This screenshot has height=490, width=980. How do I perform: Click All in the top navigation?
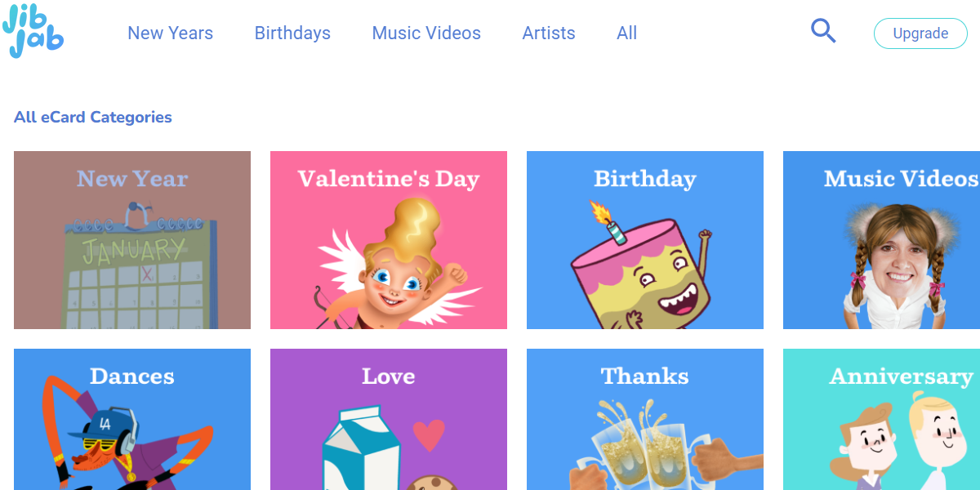point(626,33)
